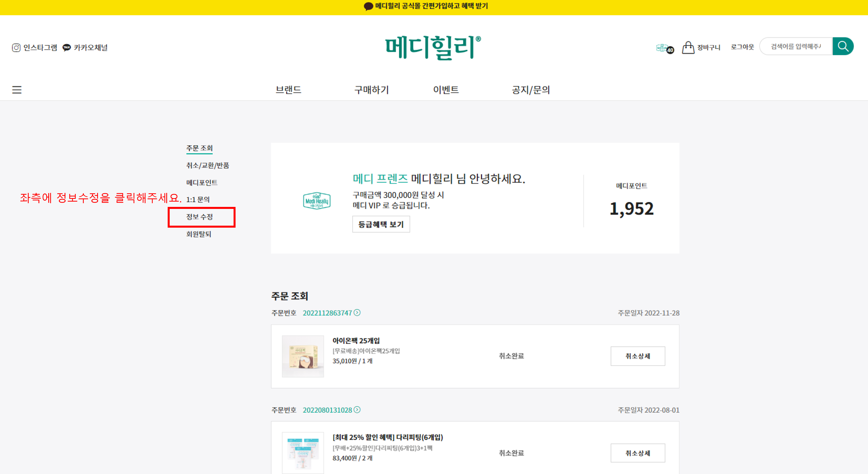Click the hamburger menu icon
Viewport: 868px width, 474px height.
17,90
